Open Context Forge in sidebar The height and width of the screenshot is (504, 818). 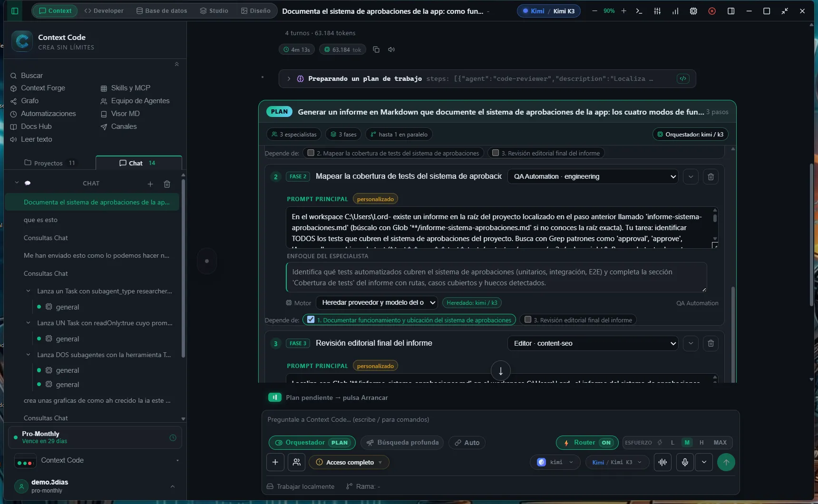pyautogui.click(x=43, y=88)
